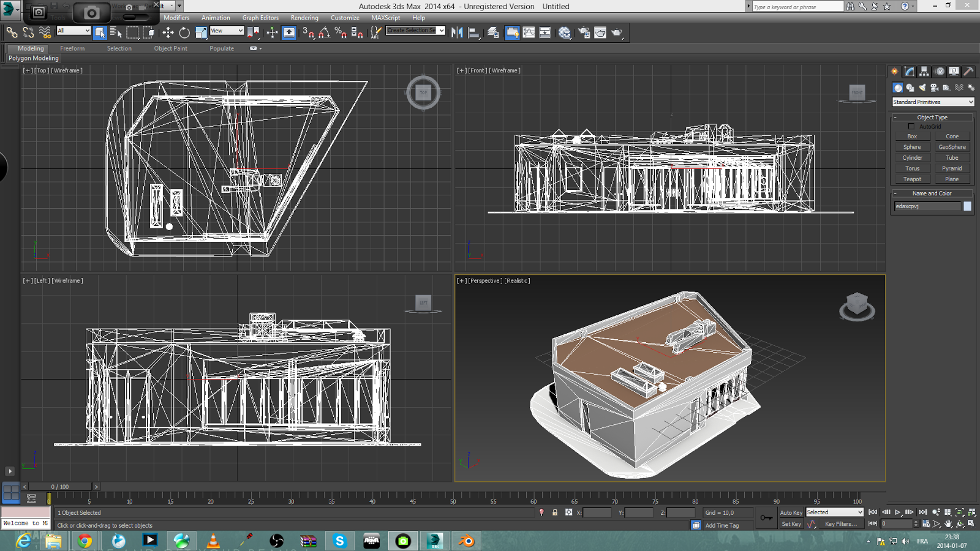This screenshot has width=980, height=551.
Task: Click the teapot Render Production icon
Action: coord(617,32)
